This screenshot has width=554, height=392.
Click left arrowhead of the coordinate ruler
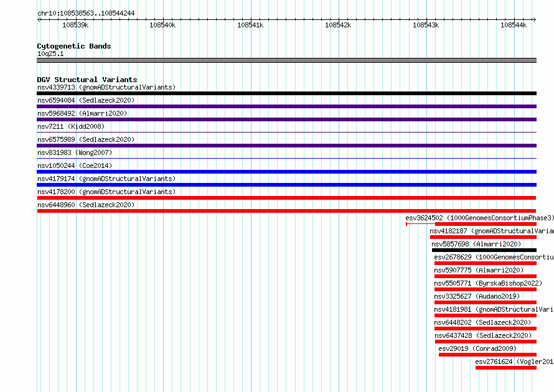click(39, 19)
